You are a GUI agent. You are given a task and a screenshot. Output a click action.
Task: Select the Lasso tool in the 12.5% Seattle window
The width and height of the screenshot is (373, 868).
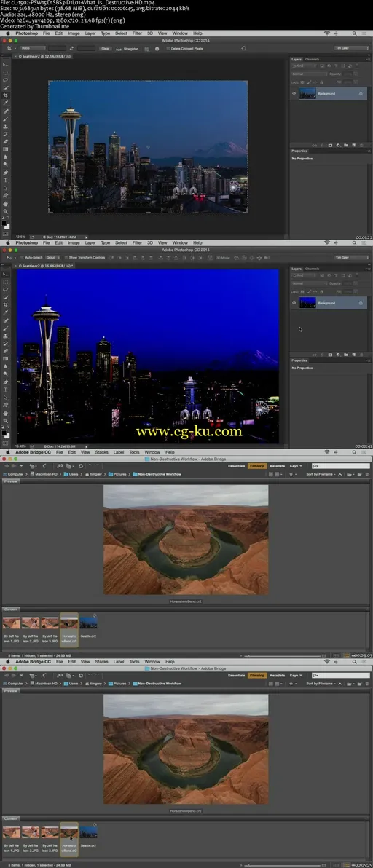(x=6, y=80)
